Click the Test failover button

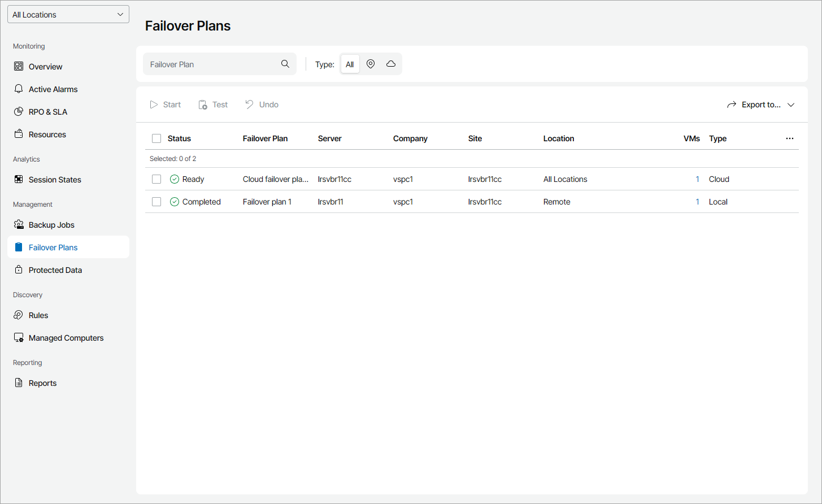coord(214,105)
